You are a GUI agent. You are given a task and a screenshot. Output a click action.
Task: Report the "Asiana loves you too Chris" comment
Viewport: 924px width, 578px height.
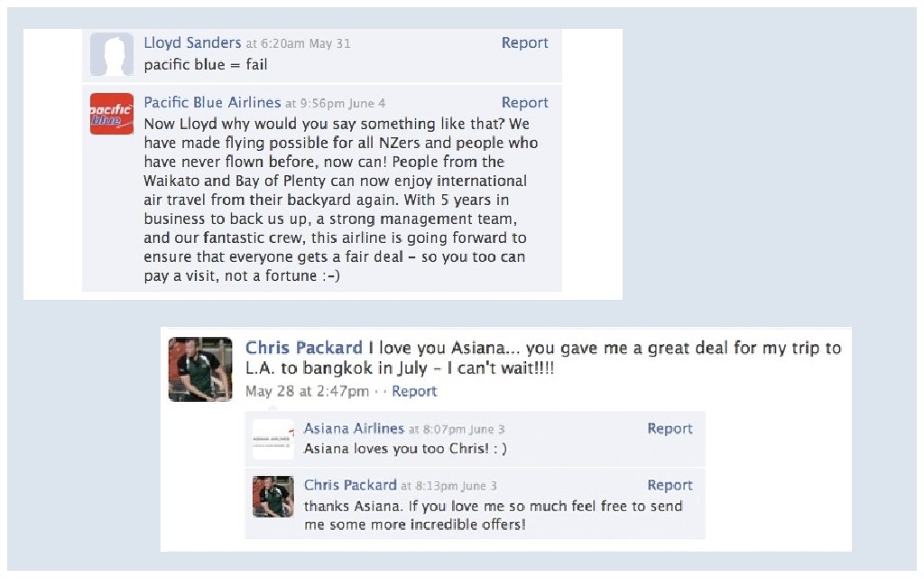coord(670,429)
